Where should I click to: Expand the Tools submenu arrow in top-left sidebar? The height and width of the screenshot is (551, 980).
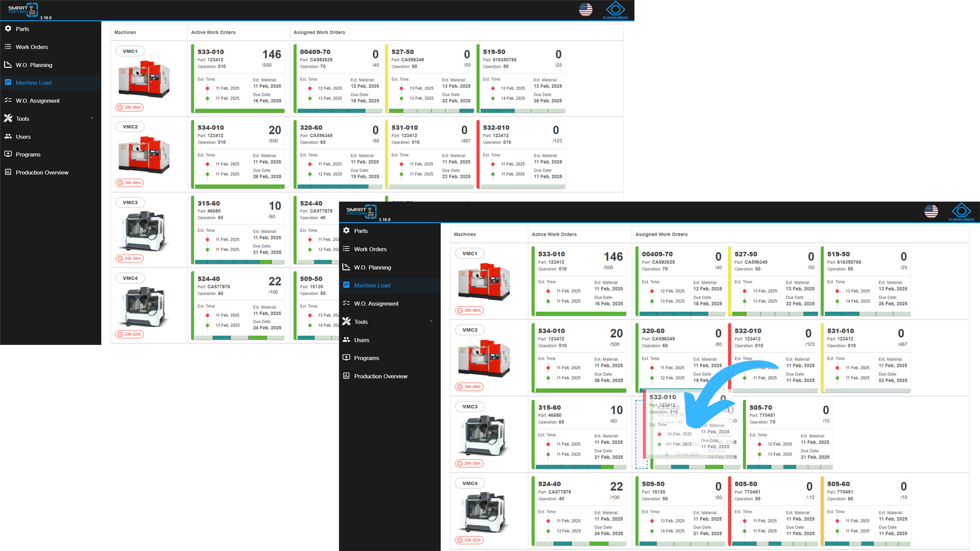pyautogui.click(x=92, y=118)
